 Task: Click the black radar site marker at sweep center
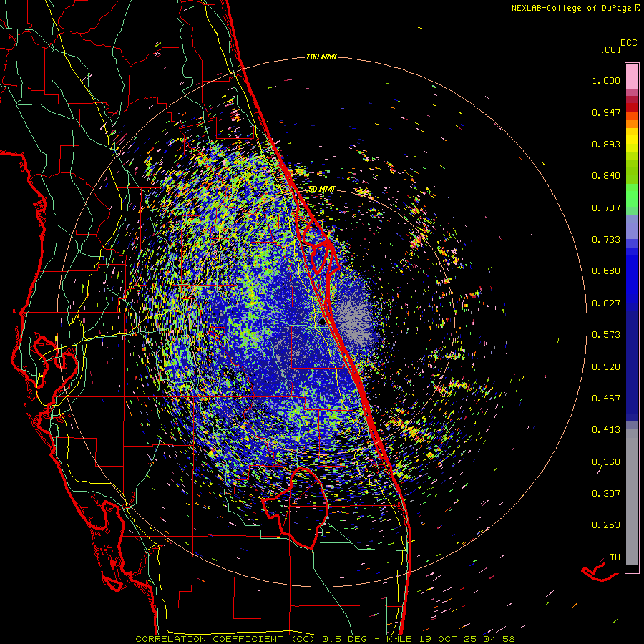click(323, 323)
